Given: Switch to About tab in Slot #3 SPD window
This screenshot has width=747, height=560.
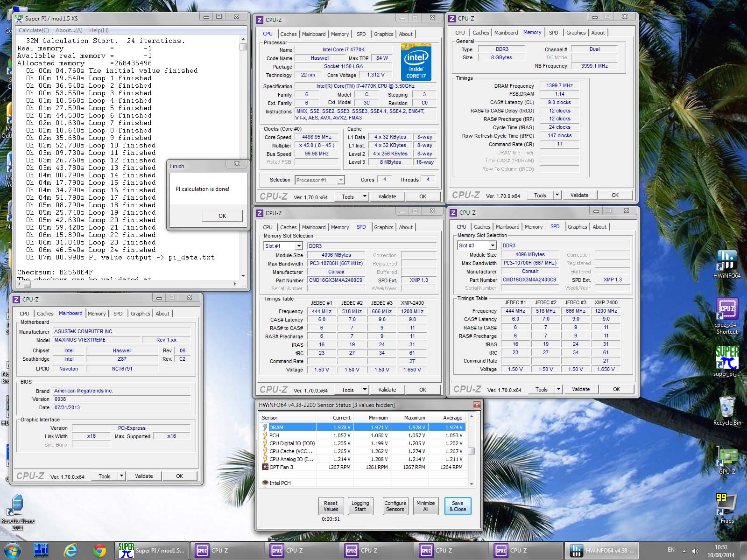Looking at the screenshot, I should pyautogui.click(x=599, y=227).
